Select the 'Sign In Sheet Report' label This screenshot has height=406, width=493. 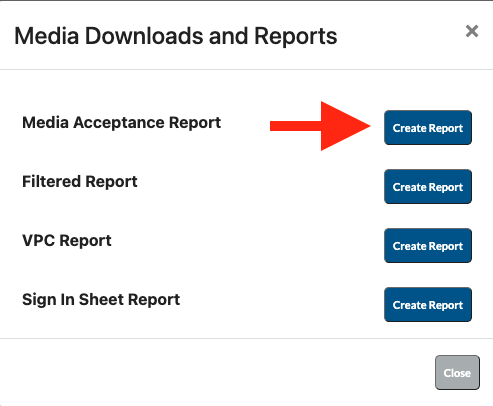(101, 300)
